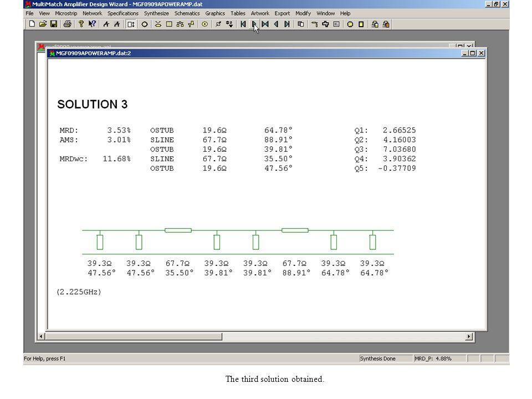
Task: Open the Specifications menu
Action: point(123,13)
